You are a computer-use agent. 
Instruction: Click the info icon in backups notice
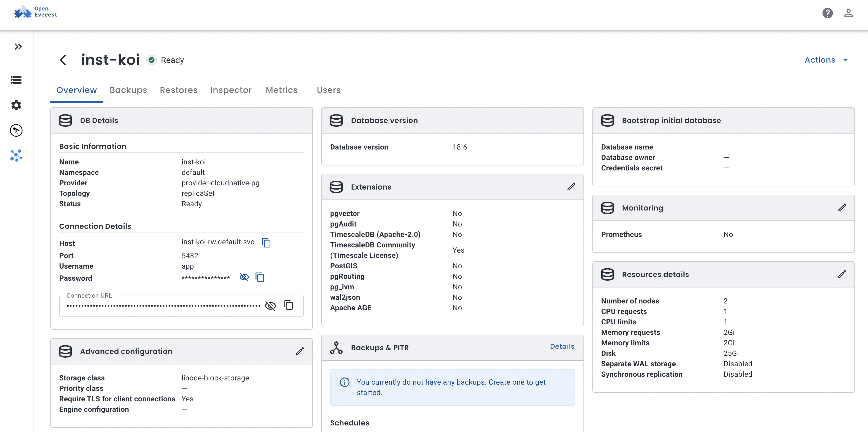click(x=344, y=382)
